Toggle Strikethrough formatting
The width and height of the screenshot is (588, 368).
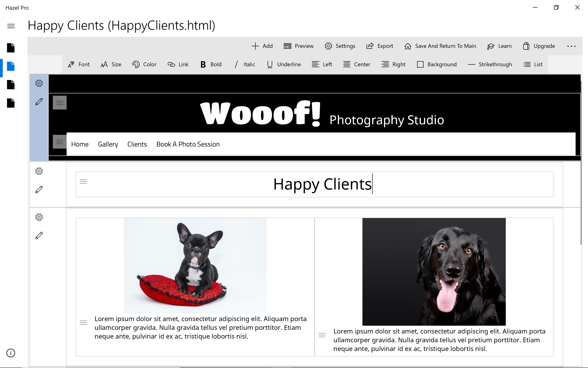490,64
